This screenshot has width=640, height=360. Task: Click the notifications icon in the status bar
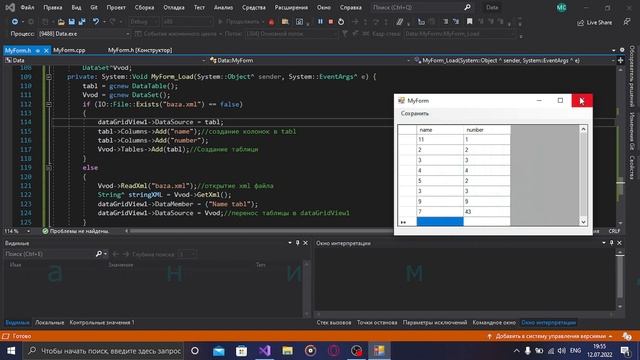pyautogui.click(x=627, y=336)
